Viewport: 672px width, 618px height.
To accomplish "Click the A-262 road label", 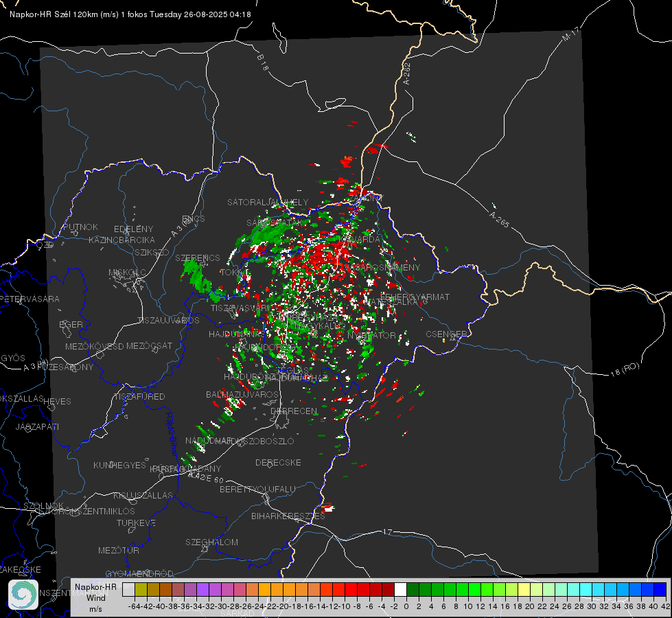I will click(407, 73).
